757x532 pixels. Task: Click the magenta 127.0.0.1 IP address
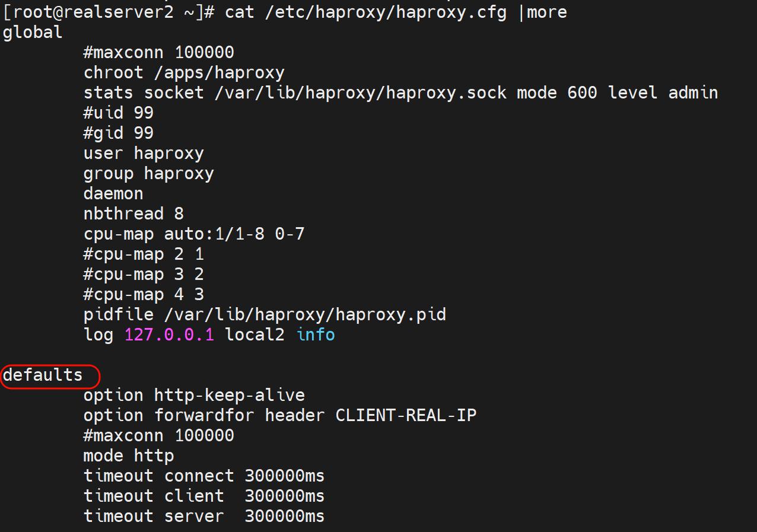pyautogui.click(x=168, y=335)
